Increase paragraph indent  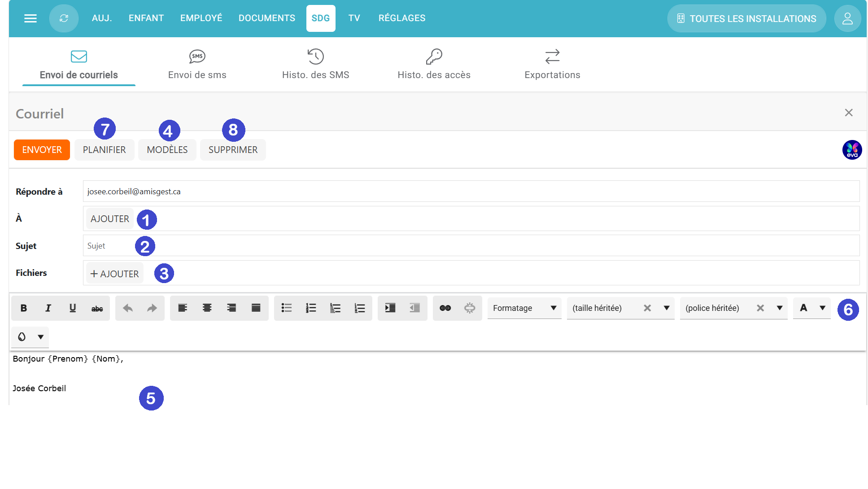390,308
